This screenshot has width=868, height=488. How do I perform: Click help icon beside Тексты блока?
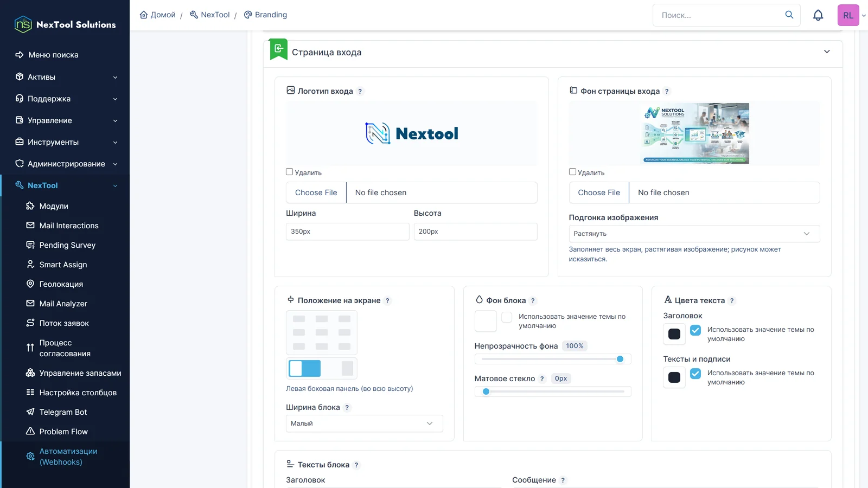356,465
